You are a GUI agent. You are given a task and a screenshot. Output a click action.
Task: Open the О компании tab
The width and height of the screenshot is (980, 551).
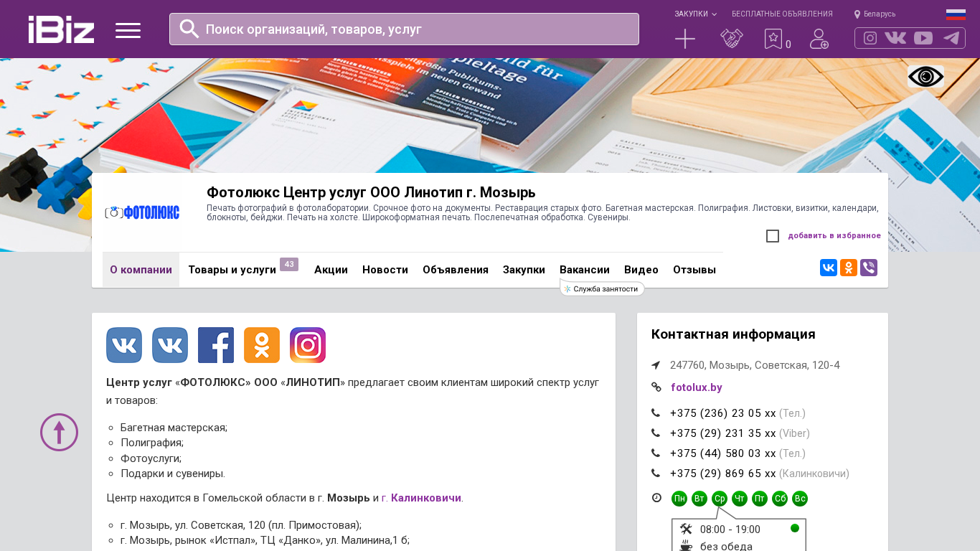click(141, 270)
